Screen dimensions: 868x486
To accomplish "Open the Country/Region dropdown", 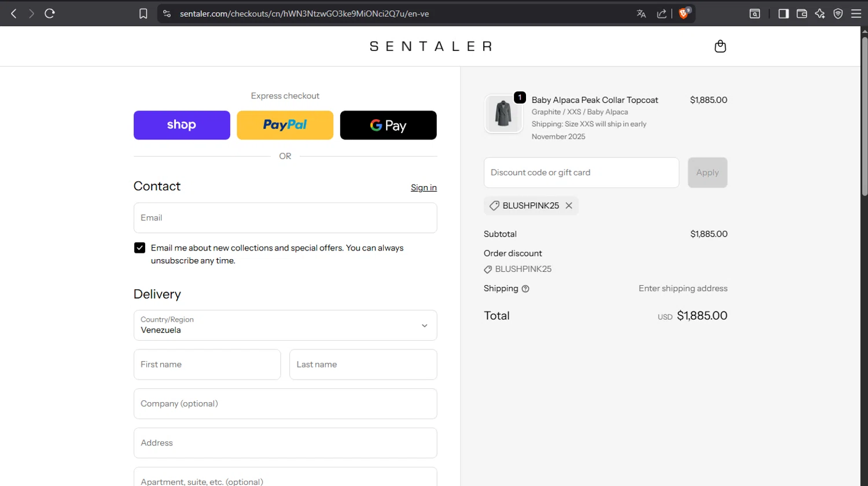I will coord(285,325).
